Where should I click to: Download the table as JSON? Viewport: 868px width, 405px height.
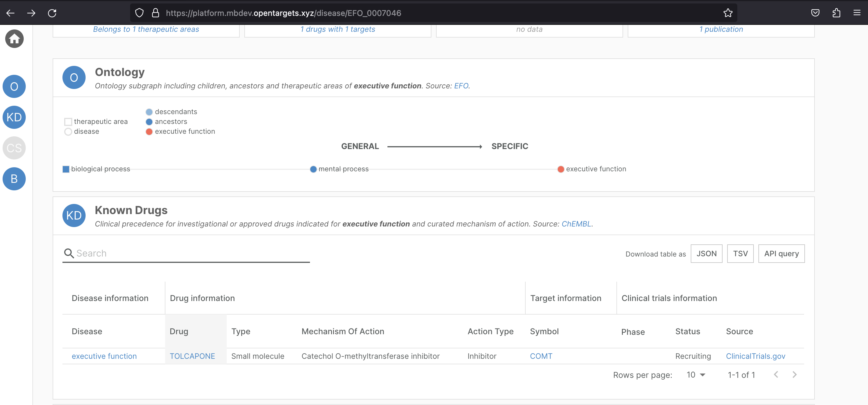point(706,254)
